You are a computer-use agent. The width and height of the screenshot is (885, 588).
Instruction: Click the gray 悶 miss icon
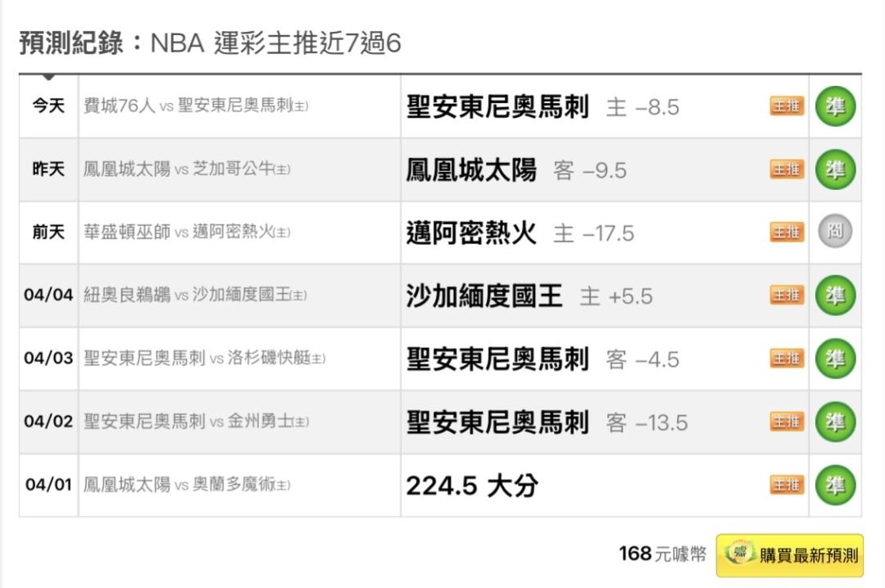(x=835, y=233)
